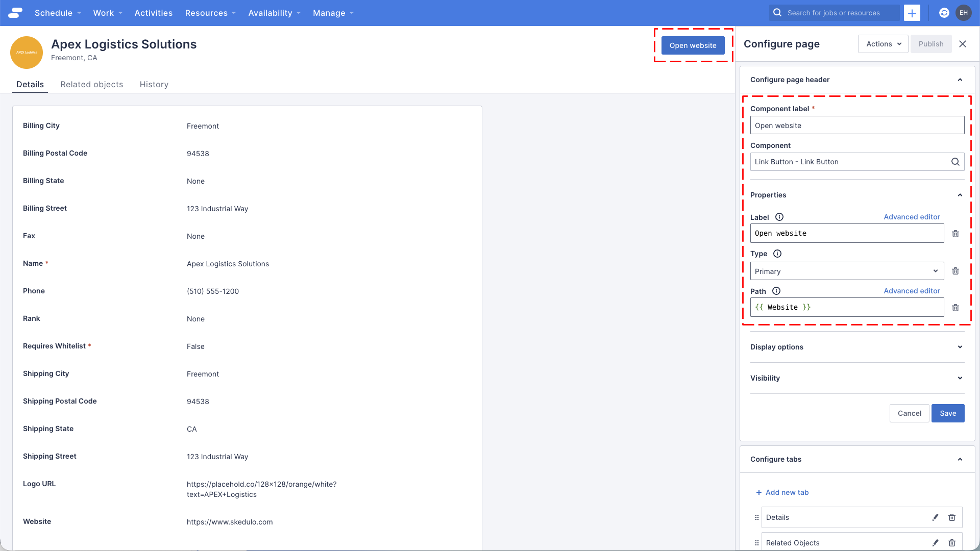Delete the Path property with its trash icon
The height and width of the screenshot is (551, 980).
click(x=956, y=307)
